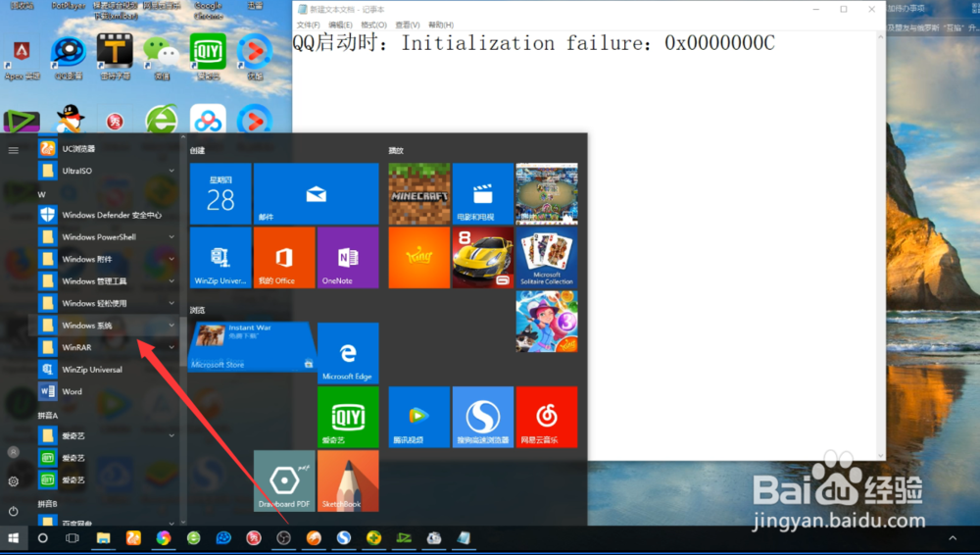The height and width of the screenshot is (555, 980).
Task: Click the 播放 tile group title
Action: click(396, 150)
